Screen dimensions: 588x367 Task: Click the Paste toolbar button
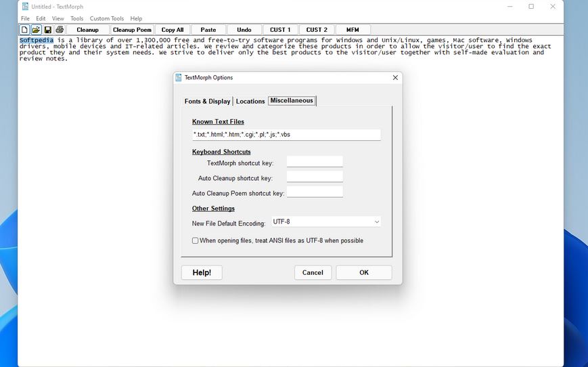[x=208, y=30]
